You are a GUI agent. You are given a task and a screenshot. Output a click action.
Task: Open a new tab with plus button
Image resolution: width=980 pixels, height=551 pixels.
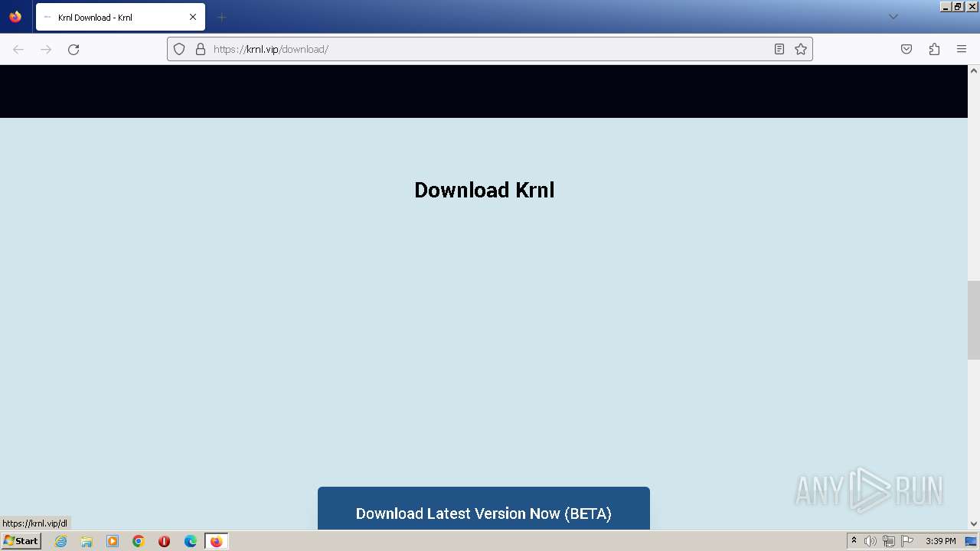point(221,17)
